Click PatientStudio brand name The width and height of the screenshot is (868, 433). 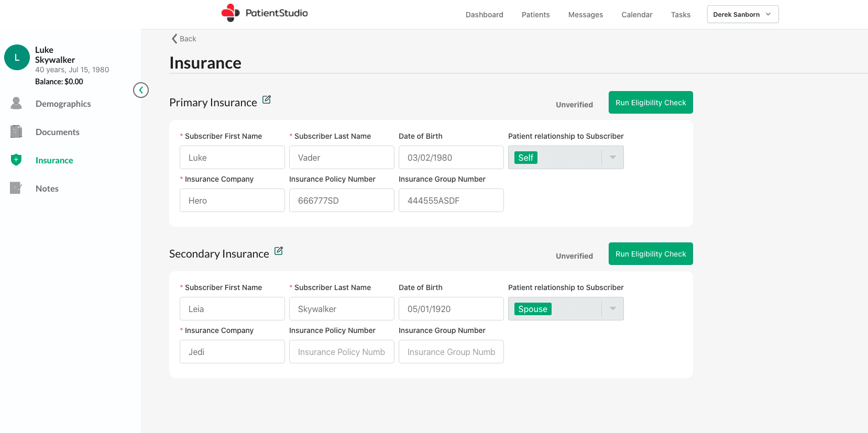tap(277, 13)
